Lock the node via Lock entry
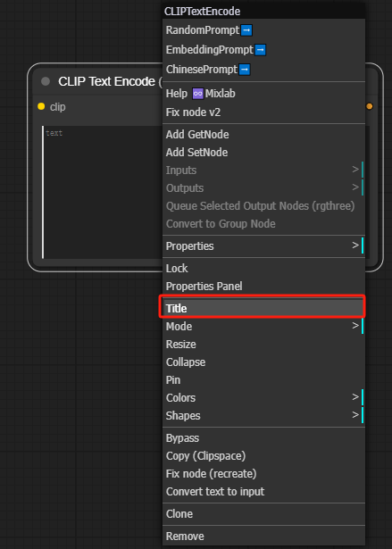Viewport: 392px width, 549px height. [x=263, y=269]
